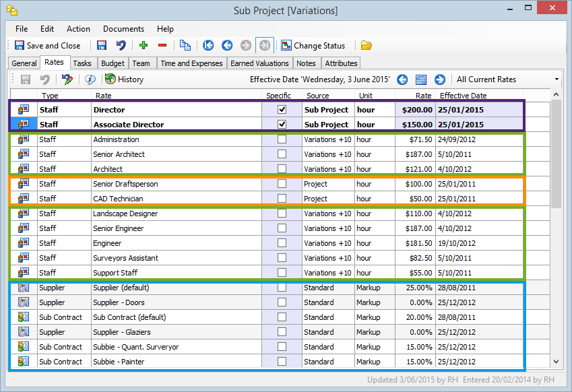The height and width of the screenshot is (392, 572).
Task: Open the Action menu
Action: pyautogui.click(x=78, y=29)
